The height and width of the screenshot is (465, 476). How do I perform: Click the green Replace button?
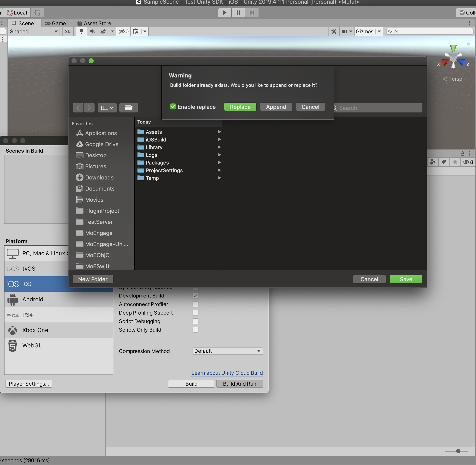(x=240, y=107)
